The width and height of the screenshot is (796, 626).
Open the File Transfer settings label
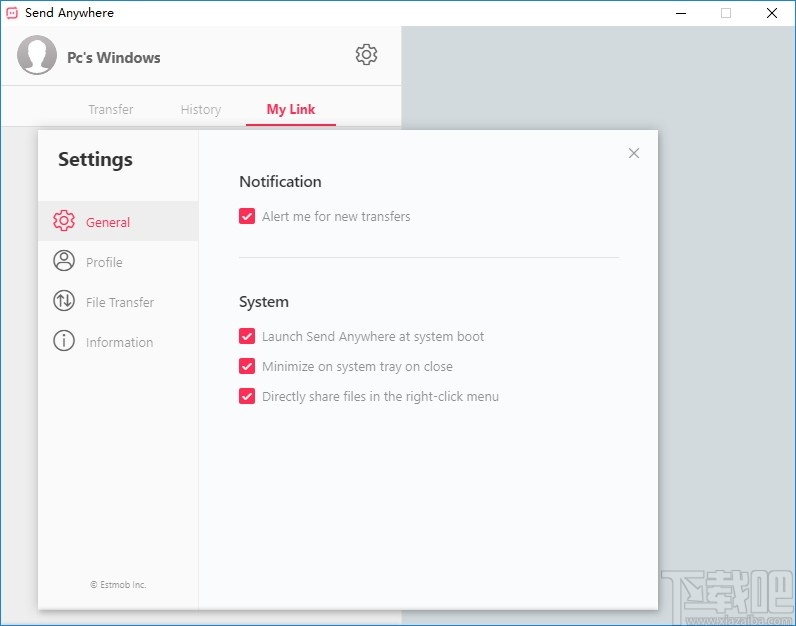coord(120,303)
